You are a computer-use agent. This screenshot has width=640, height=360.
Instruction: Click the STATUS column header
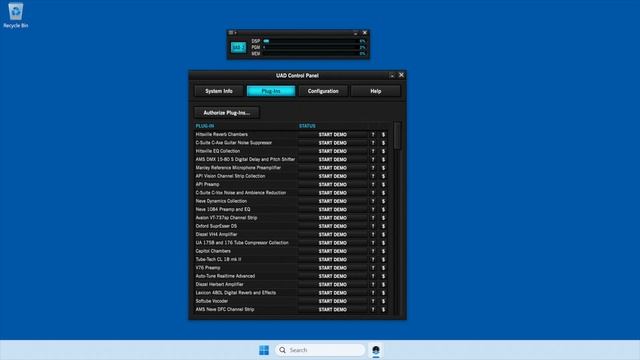[307, 126]
